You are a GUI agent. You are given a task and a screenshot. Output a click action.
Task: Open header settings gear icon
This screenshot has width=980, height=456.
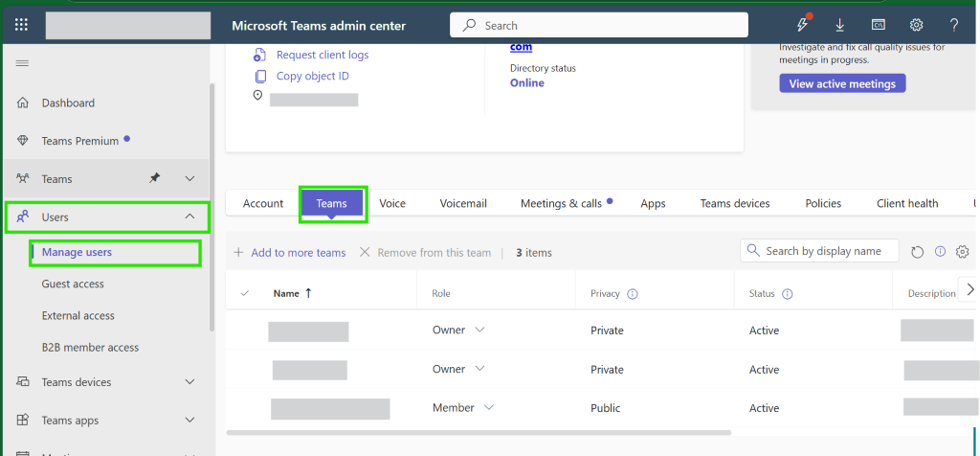coord(916,25)
